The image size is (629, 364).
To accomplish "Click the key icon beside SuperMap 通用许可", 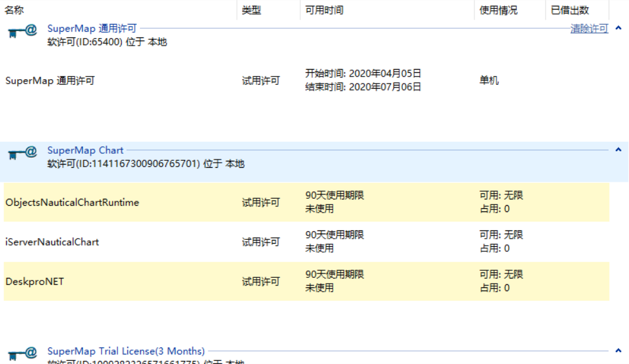I will pos(21,32).
